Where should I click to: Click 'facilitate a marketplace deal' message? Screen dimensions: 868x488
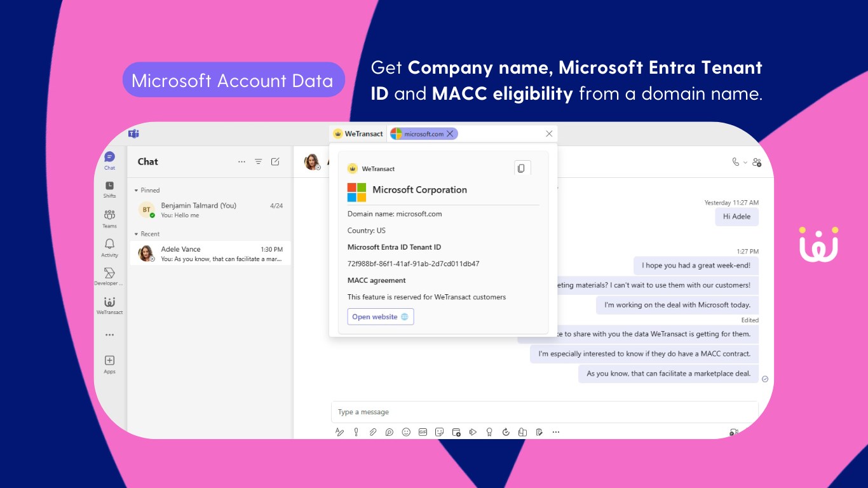(668, 374)
